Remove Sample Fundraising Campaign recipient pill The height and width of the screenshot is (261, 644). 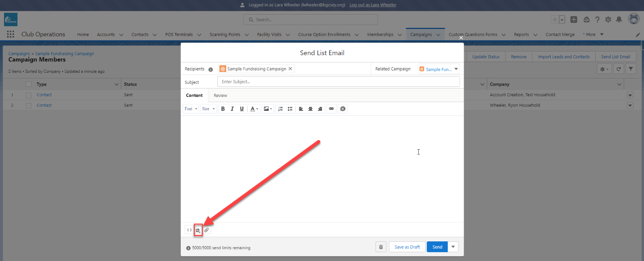pos(290,69)
